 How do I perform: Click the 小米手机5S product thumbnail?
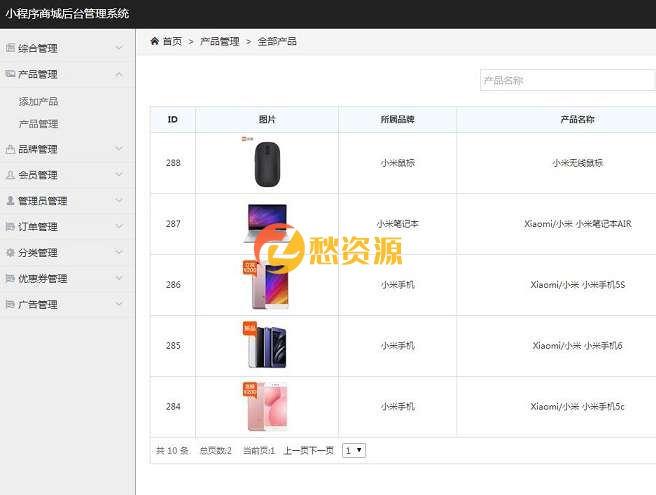coord(267,285)
